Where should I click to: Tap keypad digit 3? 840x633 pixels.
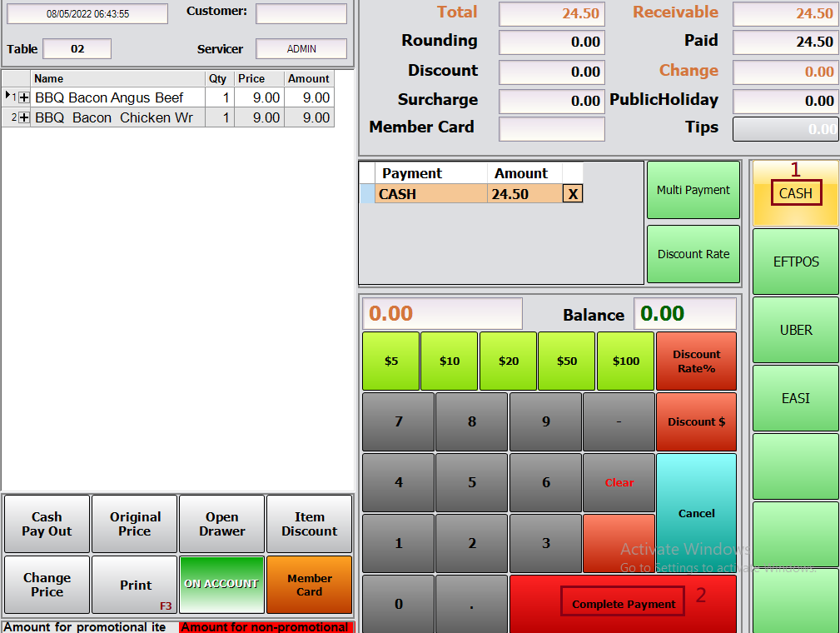pos(546,544)
